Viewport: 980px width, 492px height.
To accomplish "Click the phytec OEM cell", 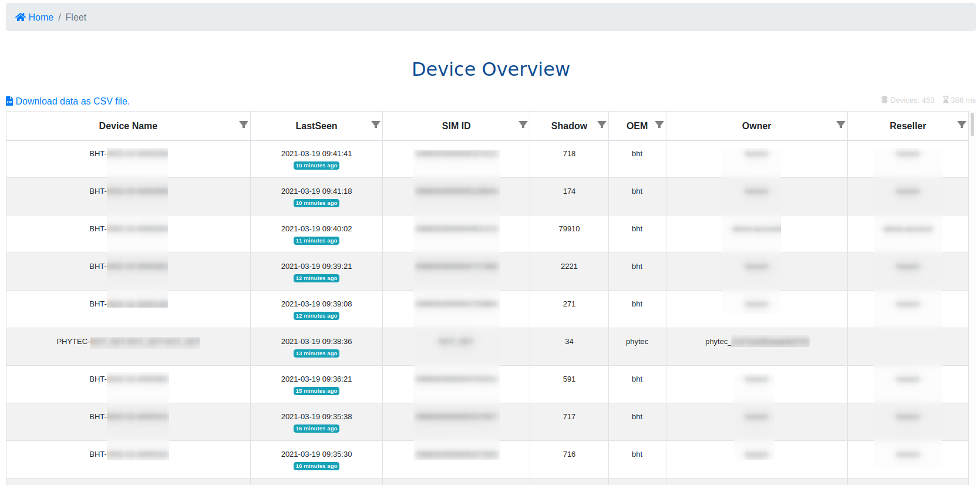I will [x=637, y=342].
